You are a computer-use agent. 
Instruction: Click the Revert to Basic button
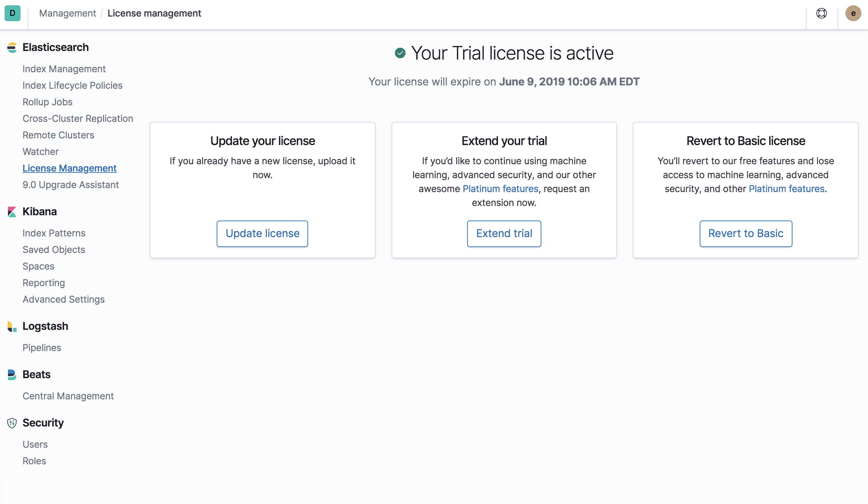point(745,233)
